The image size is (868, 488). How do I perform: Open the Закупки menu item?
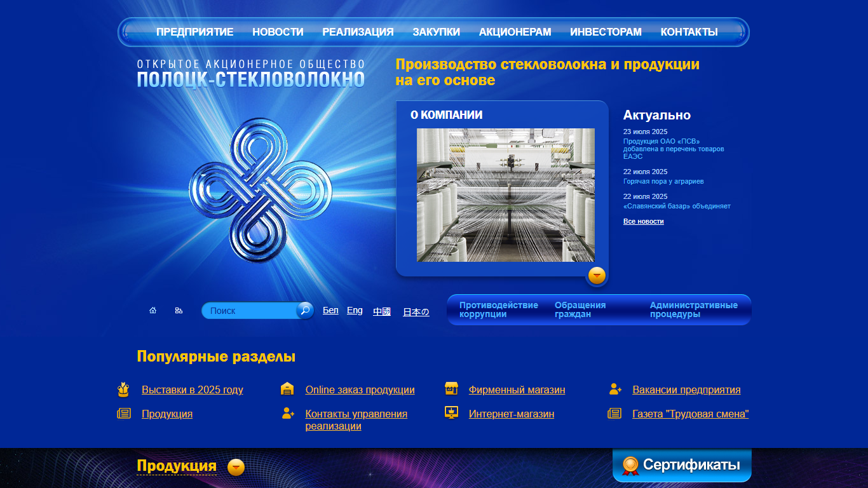pyautogui.click(x=436, y=32)
